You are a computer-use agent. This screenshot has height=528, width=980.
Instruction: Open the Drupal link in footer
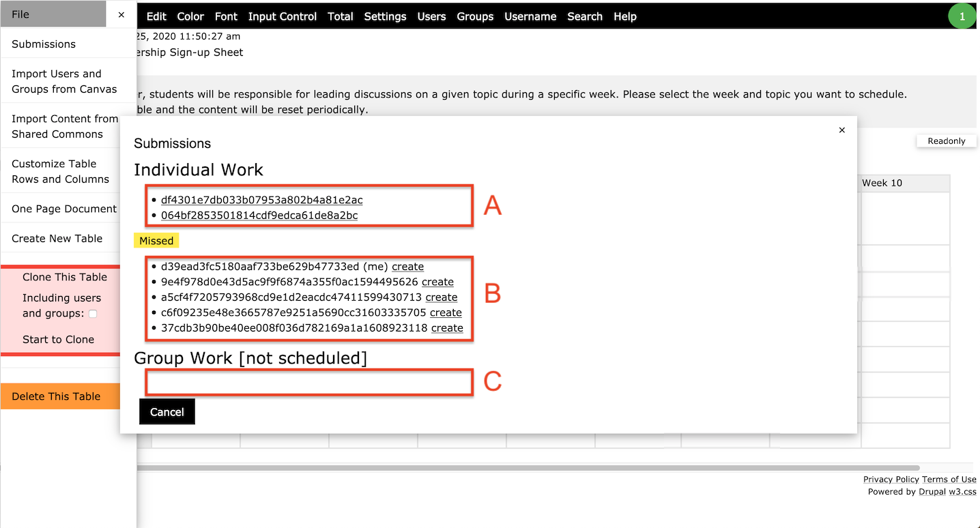pos(932,492)
